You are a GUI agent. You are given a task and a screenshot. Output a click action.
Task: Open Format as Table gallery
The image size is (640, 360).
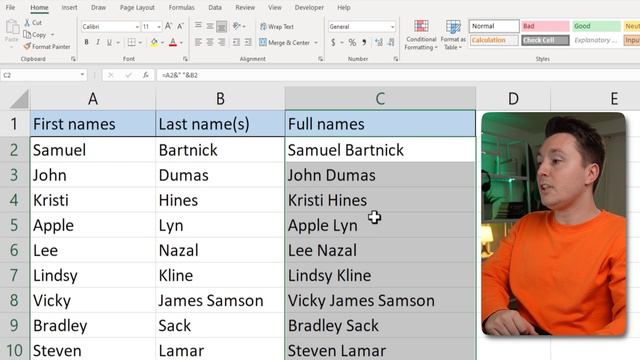click(x=453, y=35)
